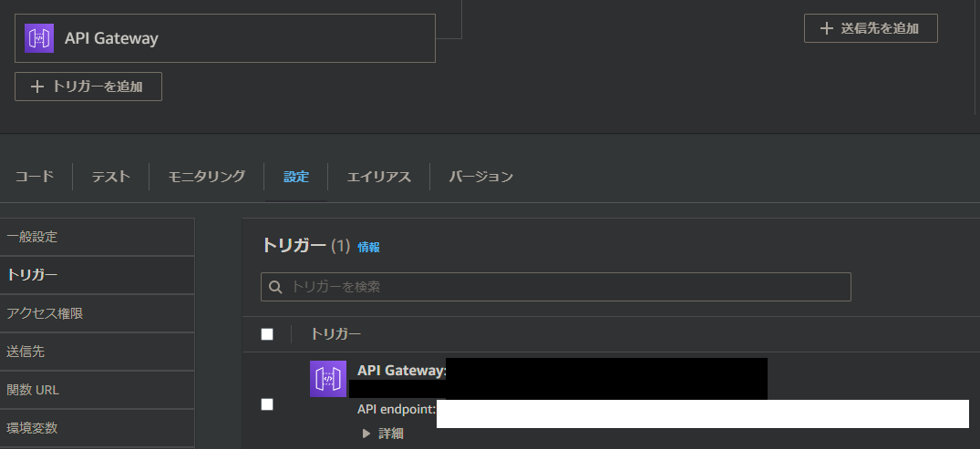This screenshot has height=449, width=980.
Task: Open 関数 URL in the side menu
Action: click(97, 390)
